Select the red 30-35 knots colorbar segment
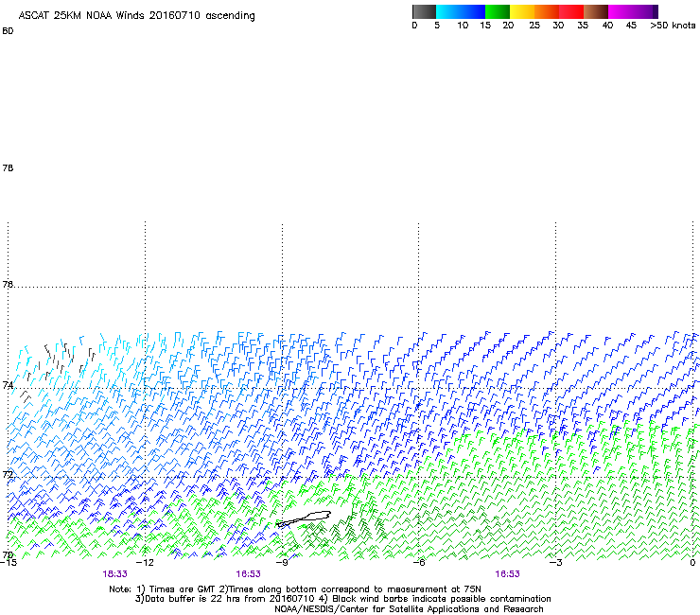 point(571,11)
